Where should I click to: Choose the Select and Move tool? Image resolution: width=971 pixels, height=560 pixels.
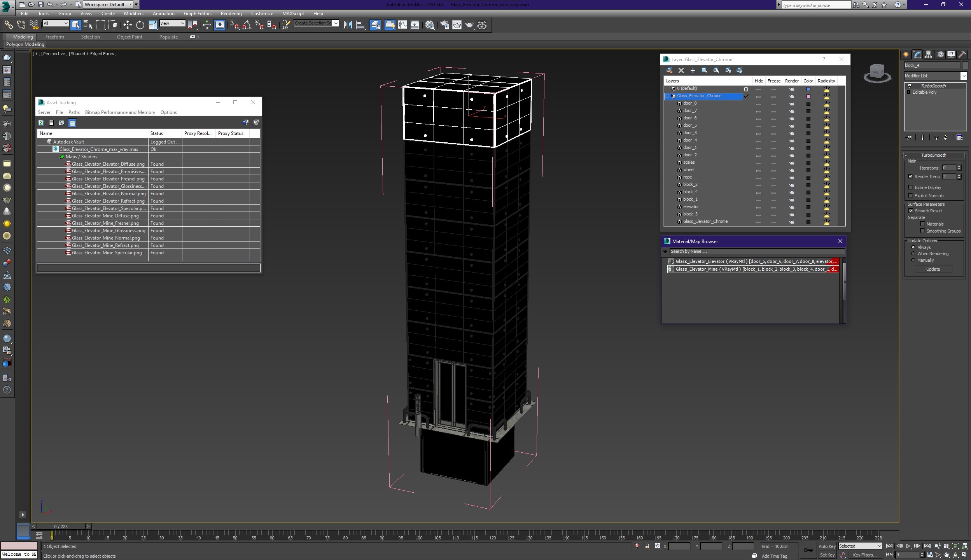coord(128,25)
